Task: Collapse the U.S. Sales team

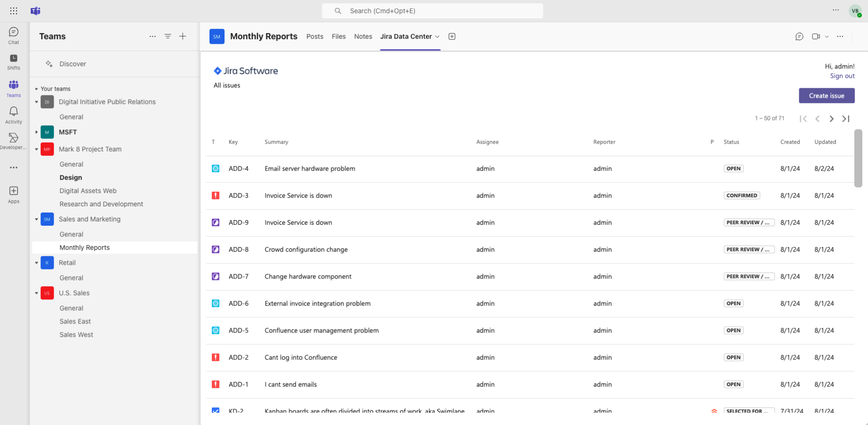Action: pos(36,293)
